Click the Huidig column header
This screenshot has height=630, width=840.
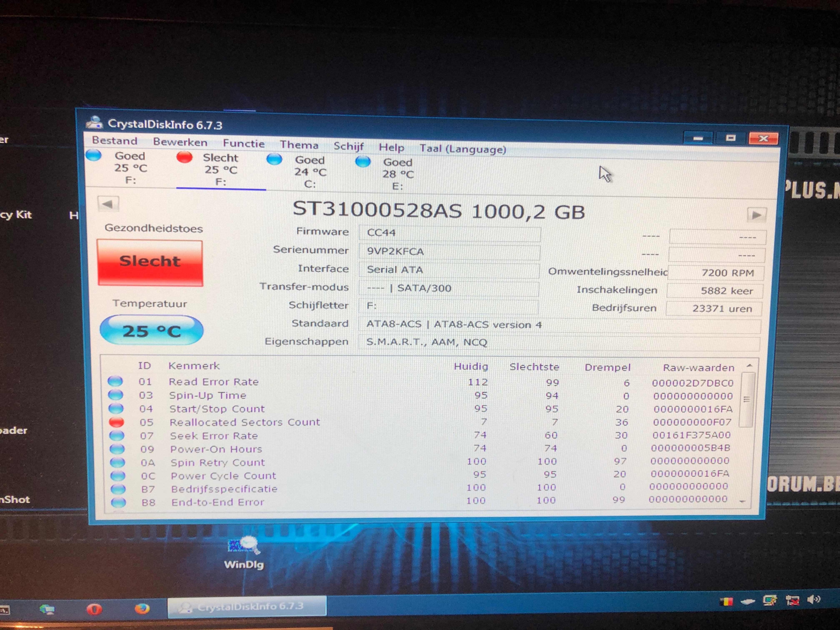coord(470,366)
